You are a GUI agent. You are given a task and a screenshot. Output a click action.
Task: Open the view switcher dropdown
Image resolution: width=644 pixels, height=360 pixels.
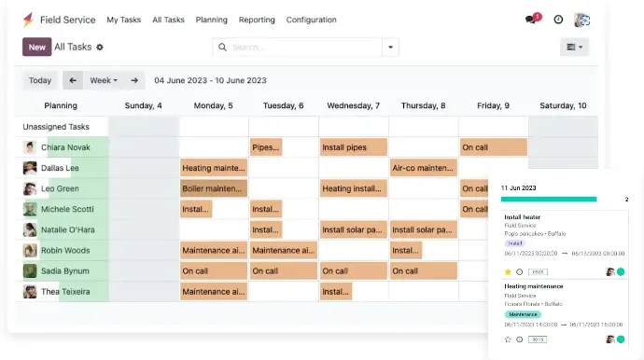point(574,48)
